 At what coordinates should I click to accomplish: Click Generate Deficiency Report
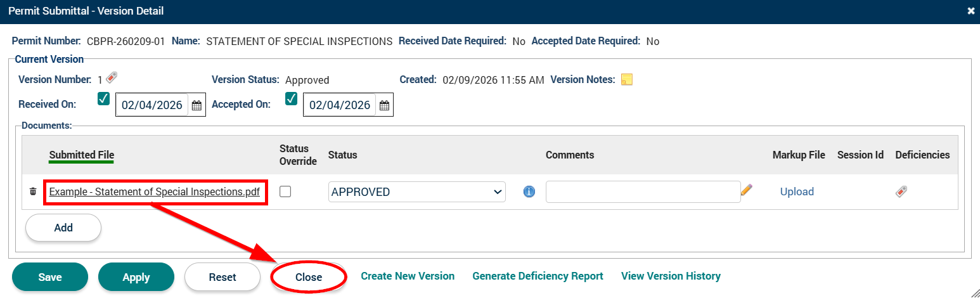[x=538, y=276]
